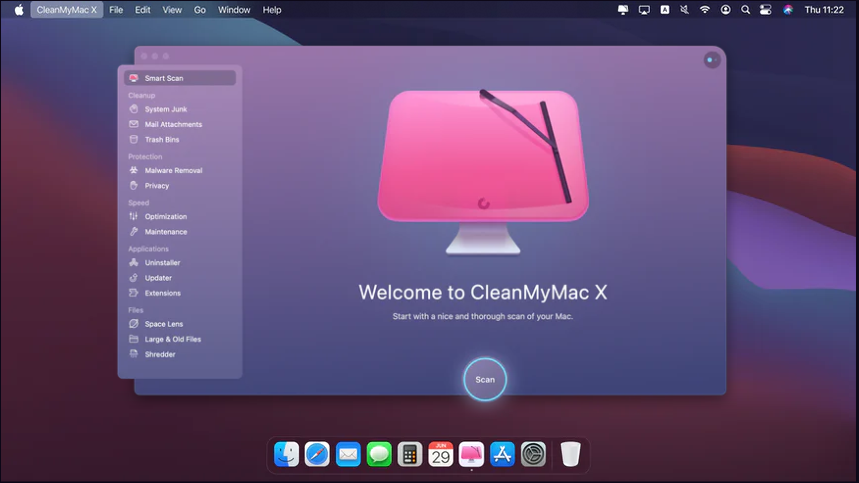Click the System Junk icon in sidebar
The image size is (859, 483).
(134, 109)
